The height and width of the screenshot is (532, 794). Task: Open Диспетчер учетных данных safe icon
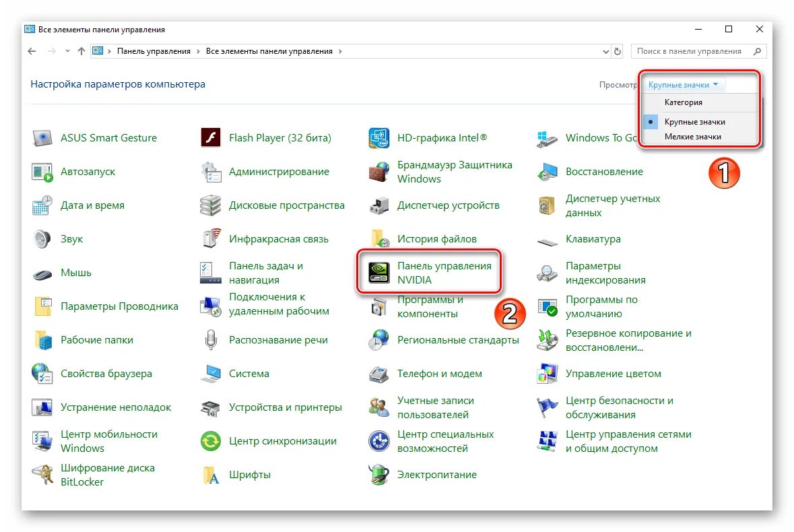click(x=548, y=205)
